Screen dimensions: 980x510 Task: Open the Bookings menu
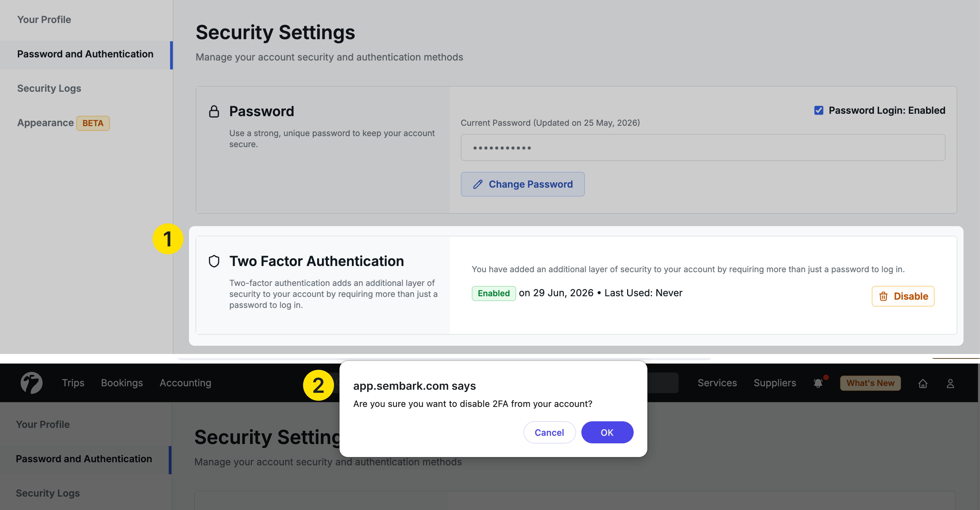tap(122, 383)
